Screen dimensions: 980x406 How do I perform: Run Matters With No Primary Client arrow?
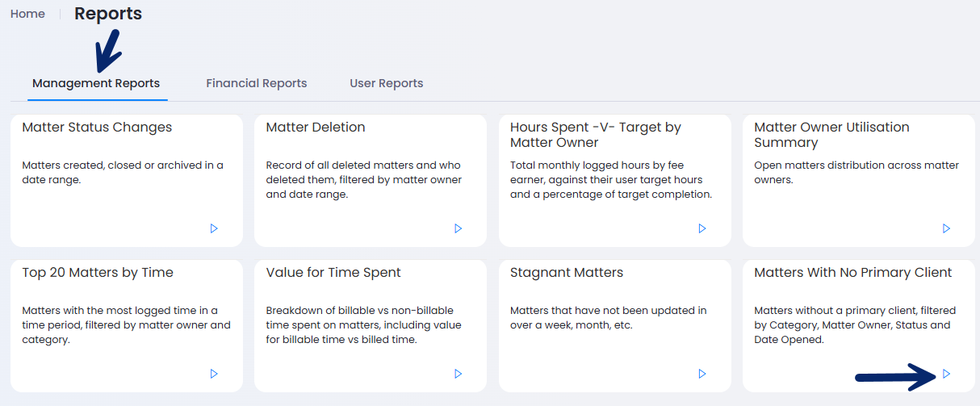pyautogui.click(x=946, y=374)
